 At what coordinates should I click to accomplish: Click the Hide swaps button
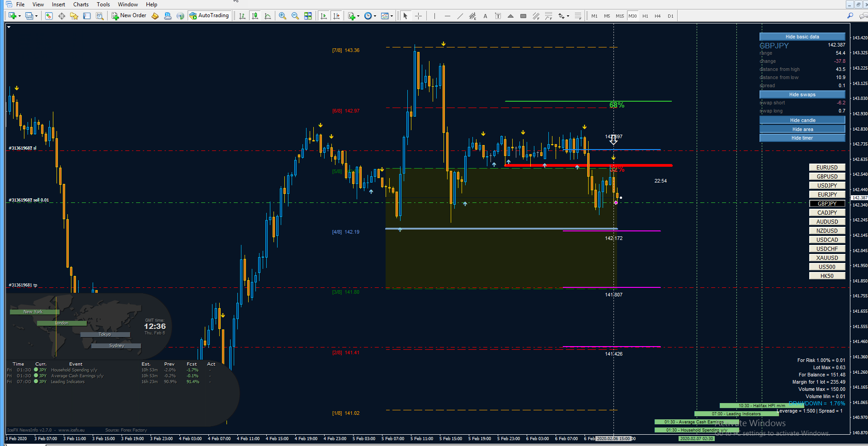coord(802,94)
